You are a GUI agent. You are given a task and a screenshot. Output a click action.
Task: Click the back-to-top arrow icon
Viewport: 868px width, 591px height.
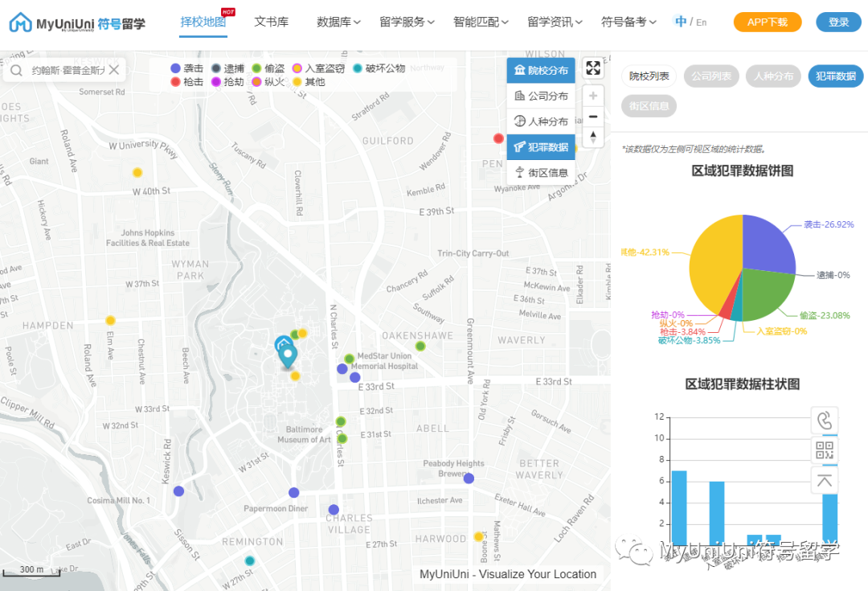(x=824, y=480)
